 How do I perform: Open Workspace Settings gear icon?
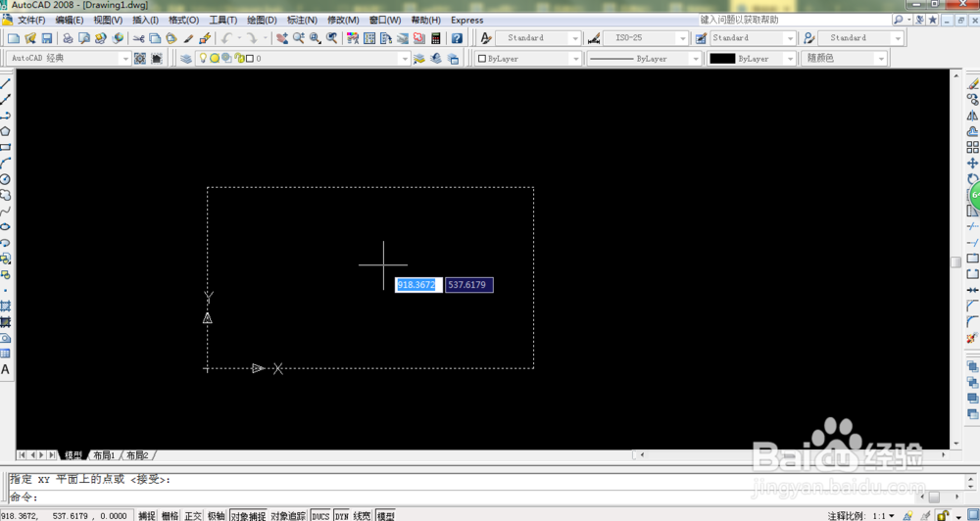click(140, 58)
